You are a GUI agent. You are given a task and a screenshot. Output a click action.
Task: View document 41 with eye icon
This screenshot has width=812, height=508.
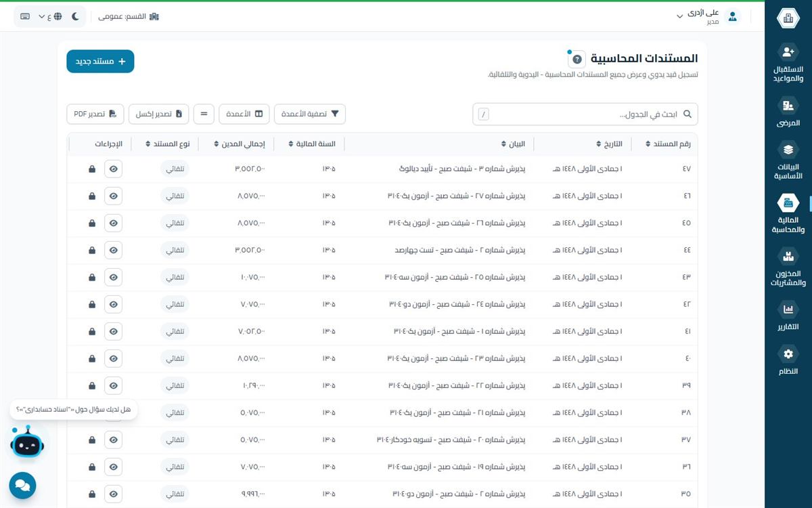(114, 331)
